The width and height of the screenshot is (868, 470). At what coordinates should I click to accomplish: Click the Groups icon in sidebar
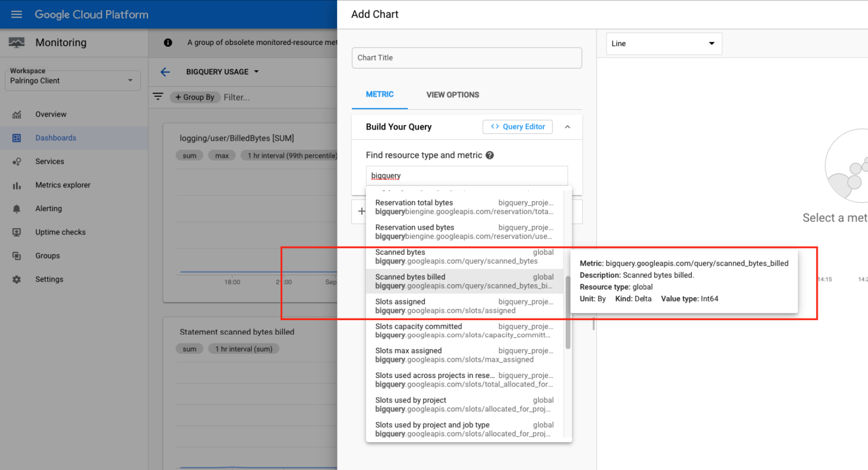coord(17,256)
